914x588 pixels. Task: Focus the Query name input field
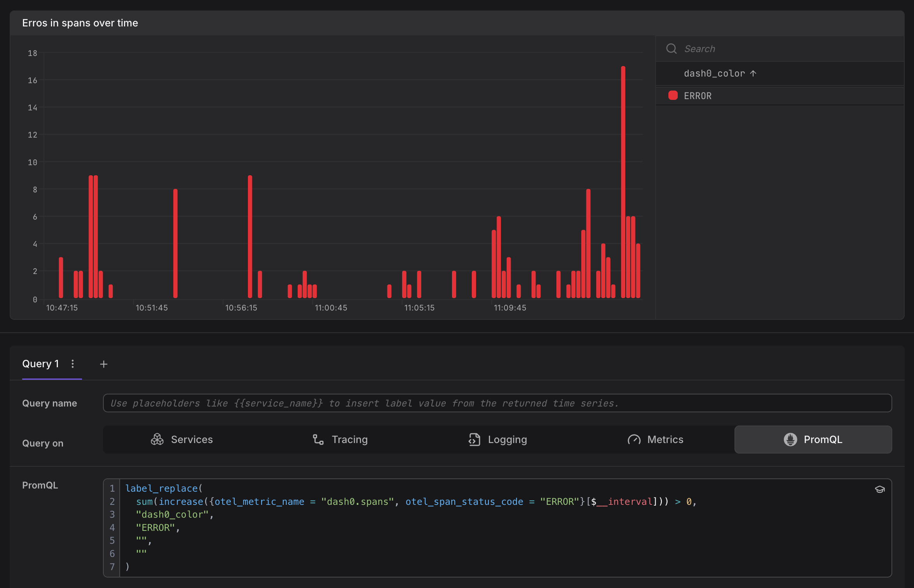tap(497, 403)
